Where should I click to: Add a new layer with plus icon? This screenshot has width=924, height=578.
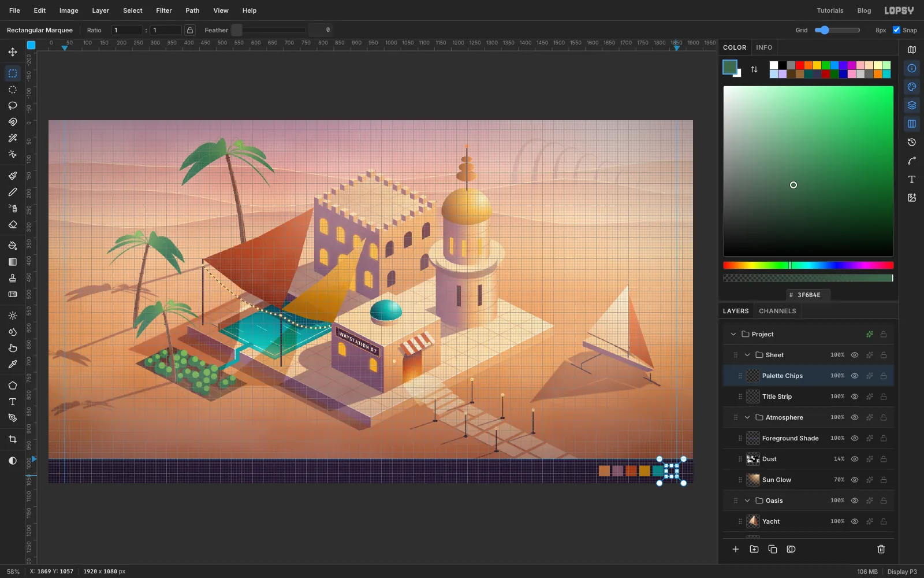(x=736, y=549)
